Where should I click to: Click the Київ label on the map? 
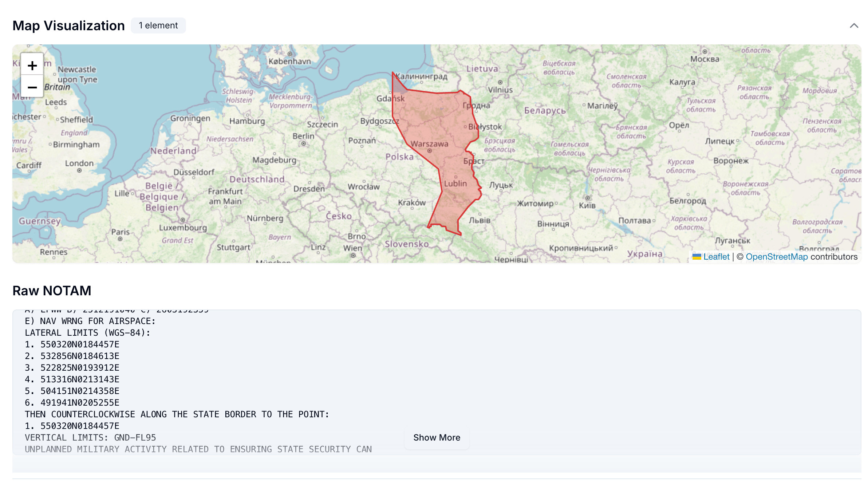pyautogui.click(x=587, y=206)
